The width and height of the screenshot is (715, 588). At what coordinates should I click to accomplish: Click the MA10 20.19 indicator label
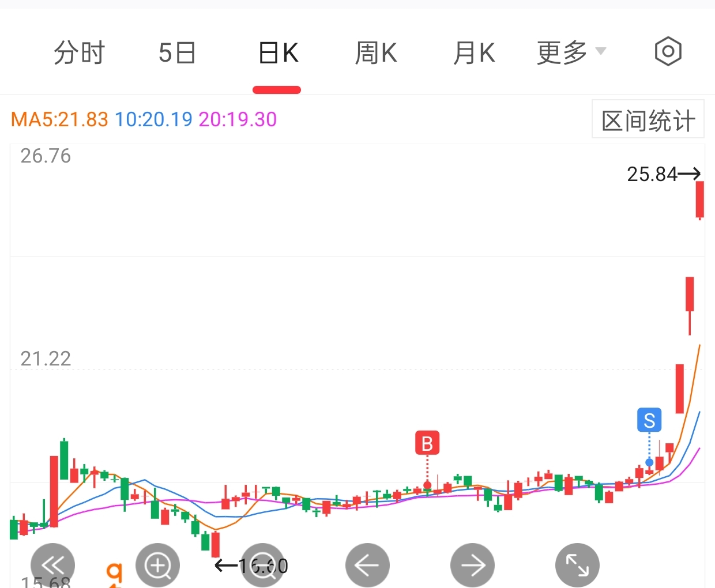pyautogui.click(x=153, y=119)
